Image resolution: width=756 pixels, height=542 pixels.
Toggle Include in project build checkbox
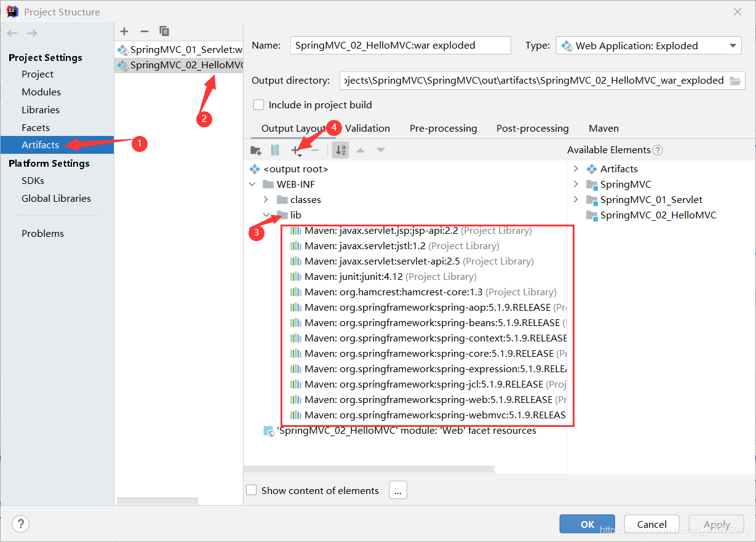point(259,105)
